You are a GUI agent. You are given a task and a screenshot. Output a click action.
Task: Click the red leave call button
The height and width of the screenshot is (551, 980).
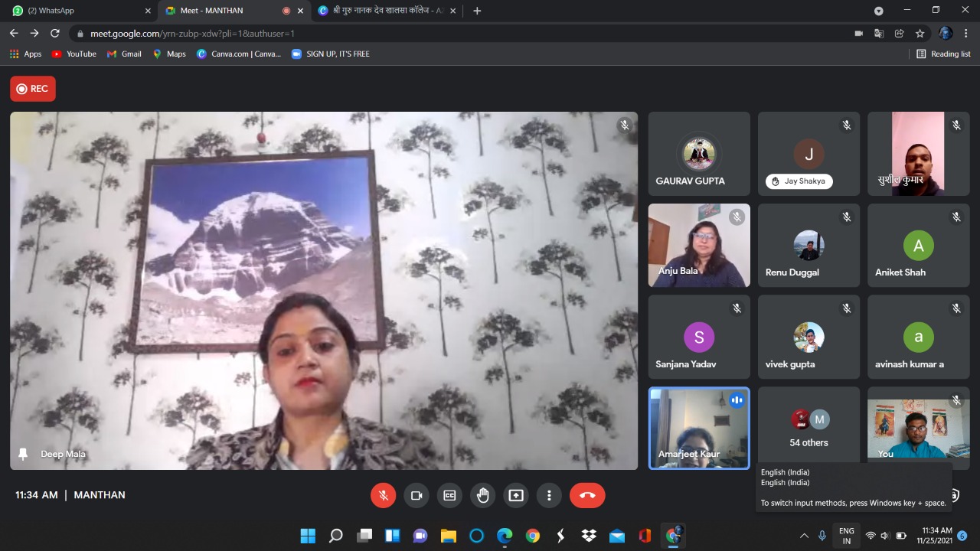(x=587, y=495)
